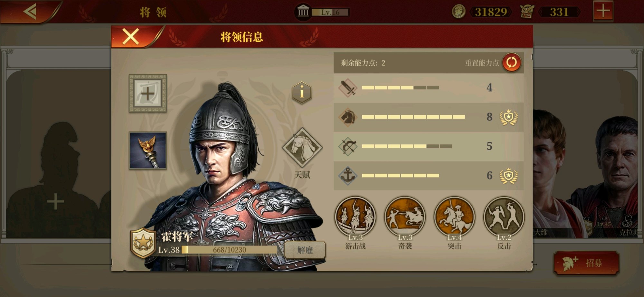
Task: Close the 将领信息 panel
Action: [x=131, y=36]
